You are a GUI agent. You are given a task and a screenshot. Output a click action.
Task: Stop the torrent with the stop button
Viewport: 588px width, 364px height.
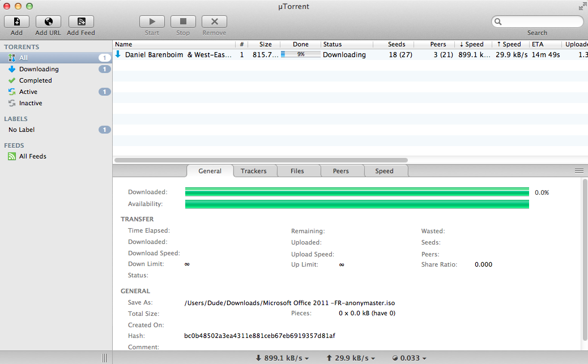pos(183,22)
